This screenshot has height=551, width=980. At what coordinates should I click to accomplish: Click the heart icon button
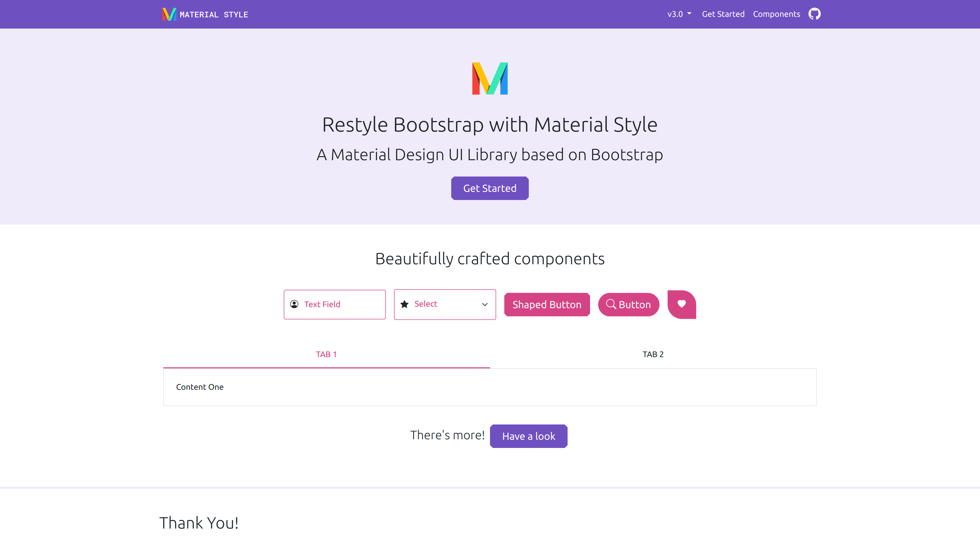tap(682, 304)
